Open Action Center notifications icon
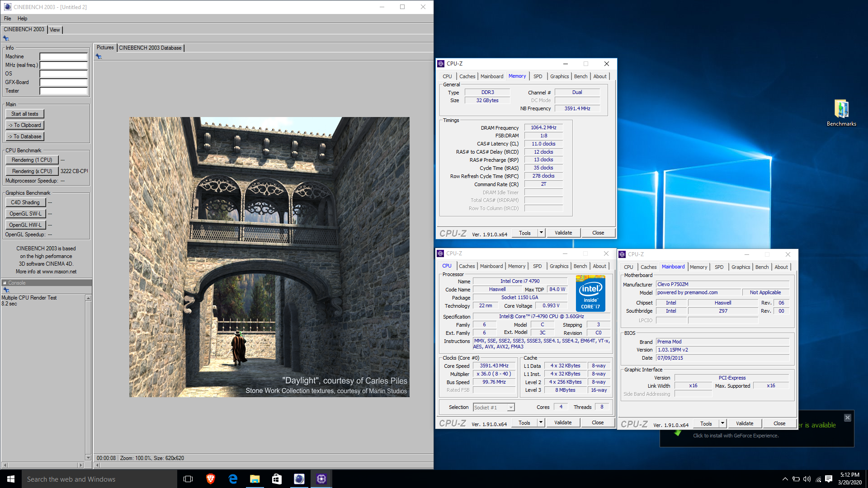The width and height of the screenshot is (868, 488). (x=829, y=479)
